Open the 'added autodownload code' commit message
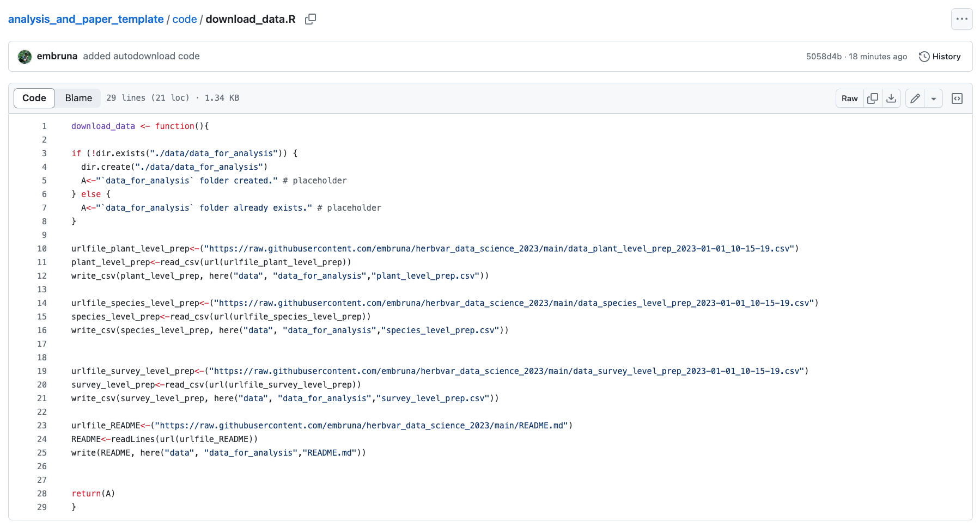This screenshot has width=980, height=528. pyautogui.click(x=141, y=56)
